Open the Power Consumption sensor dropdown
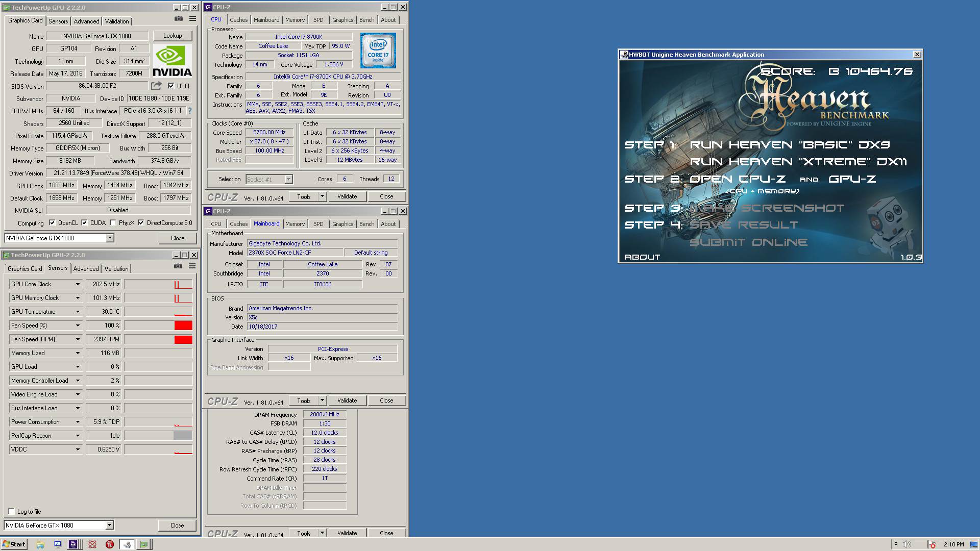The width and height of the screenshot is (980, 551). 78,422
